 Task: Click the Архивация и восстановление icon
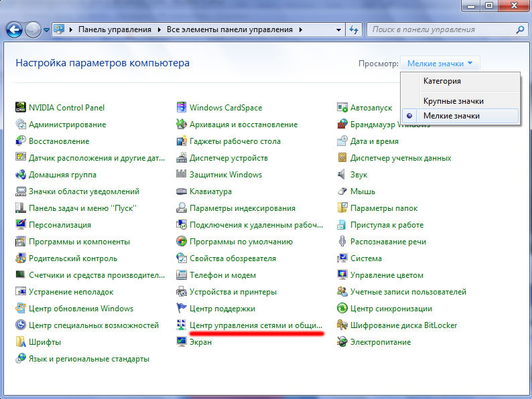click(182, 124)
